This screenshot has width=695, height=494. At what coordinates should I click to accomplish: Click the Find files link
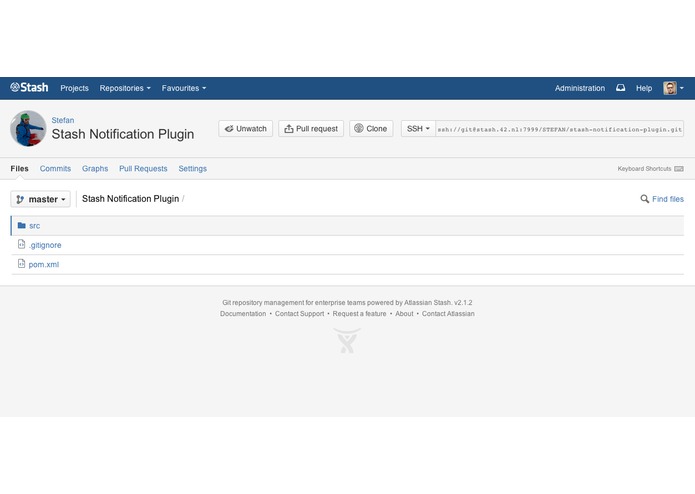(x=668, y=199)
